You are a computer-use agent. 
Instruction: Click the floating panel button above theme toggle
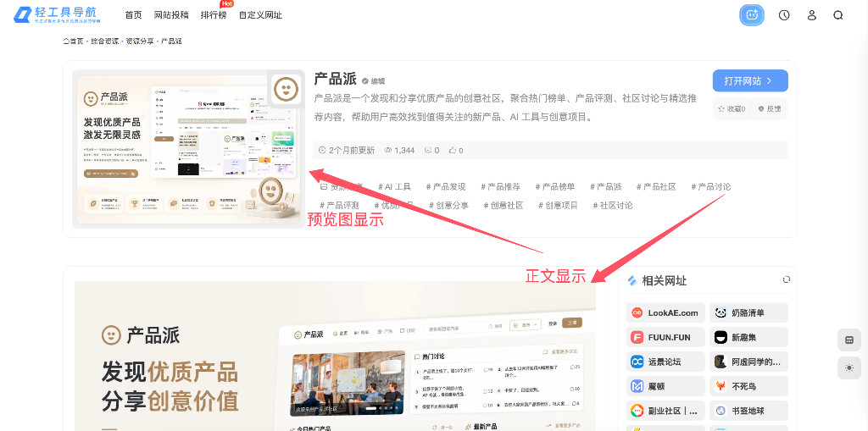[849, 340]
